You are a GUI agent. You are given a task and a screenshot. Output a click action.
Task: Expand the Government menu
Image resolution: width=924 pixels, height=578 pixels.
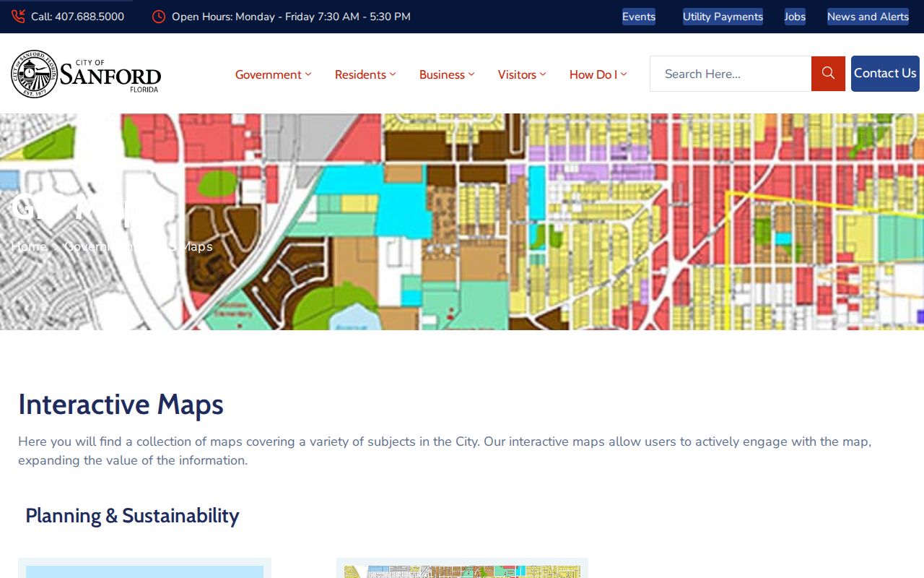tap(273, 74)
